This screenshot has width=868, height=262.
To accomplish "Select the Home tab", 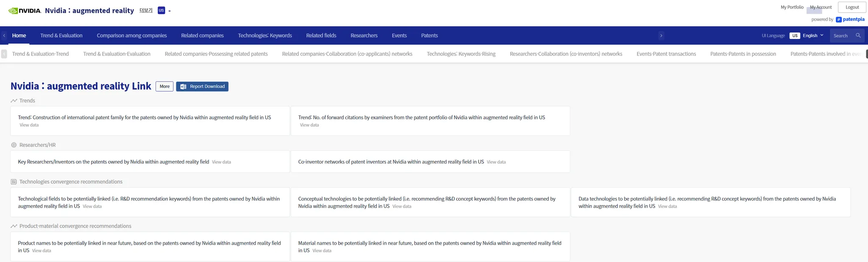I will point(19,36).
